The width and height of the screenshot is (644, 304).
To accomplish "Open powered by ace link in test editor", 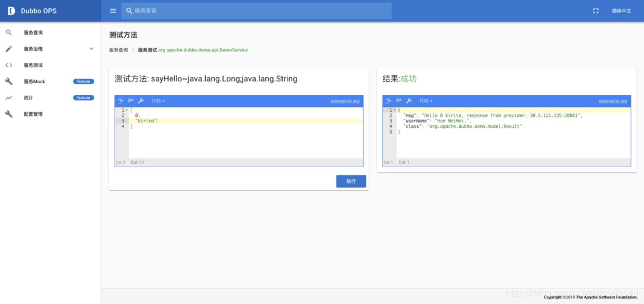I will tap(345, 101).
